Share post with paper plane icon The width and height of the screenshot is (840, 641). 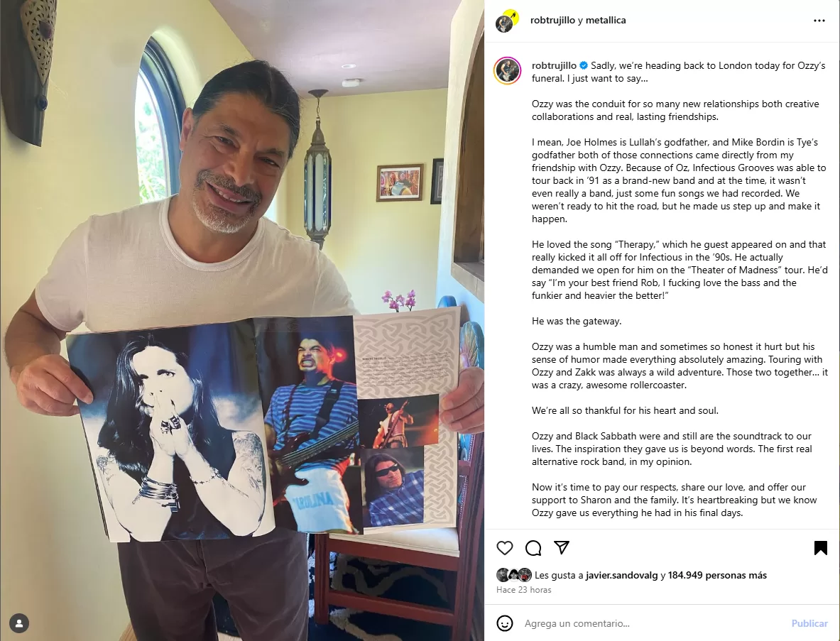[x=562, y=547]
